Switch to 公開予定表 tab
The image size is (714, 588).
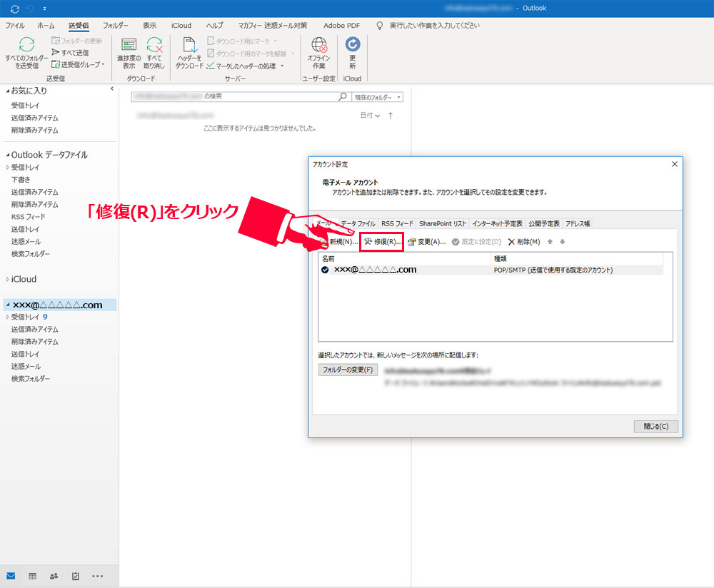[544, 223]
